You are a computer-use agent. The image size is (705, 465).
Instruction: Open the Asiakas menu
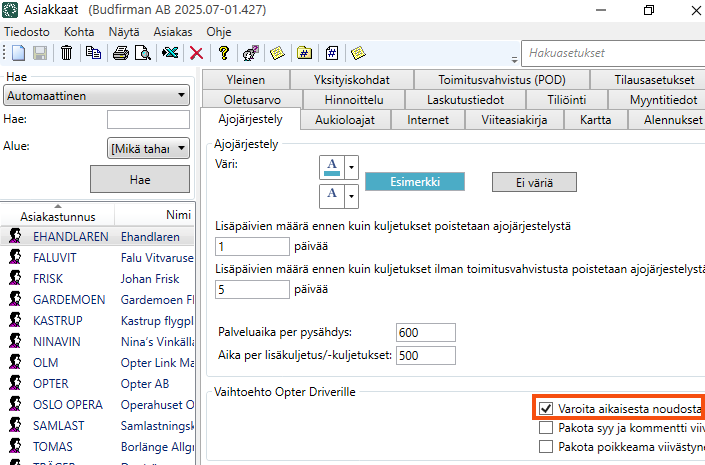click(x=172, y=31)
